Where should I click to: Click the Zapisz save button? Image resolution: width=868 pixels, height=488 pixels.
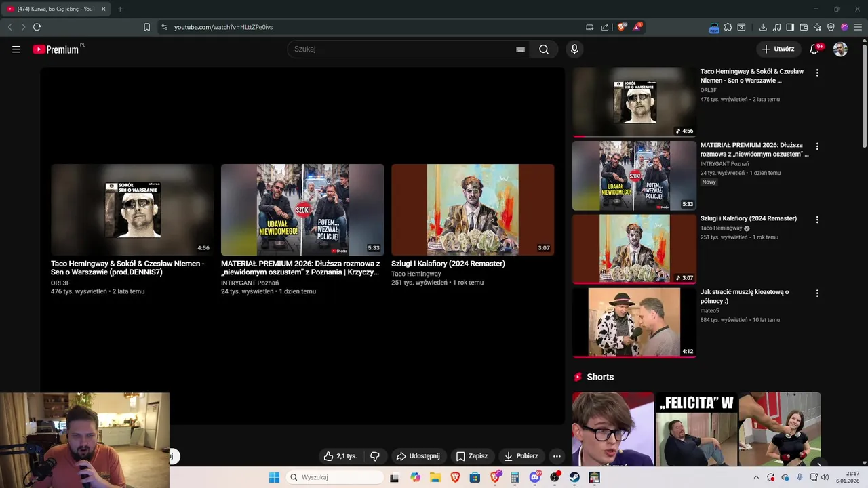[472, 456]
